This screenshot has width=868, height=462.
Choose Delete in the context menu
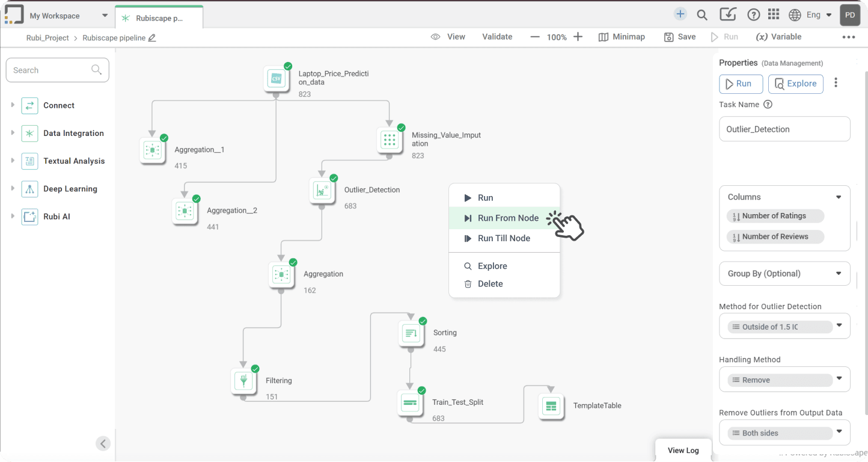504,284
